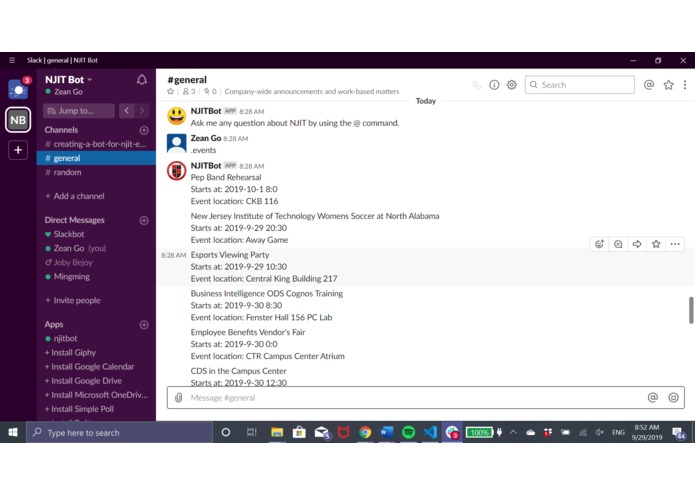
Task: Select the NB workspace icon
Action: tap(18, 120)
